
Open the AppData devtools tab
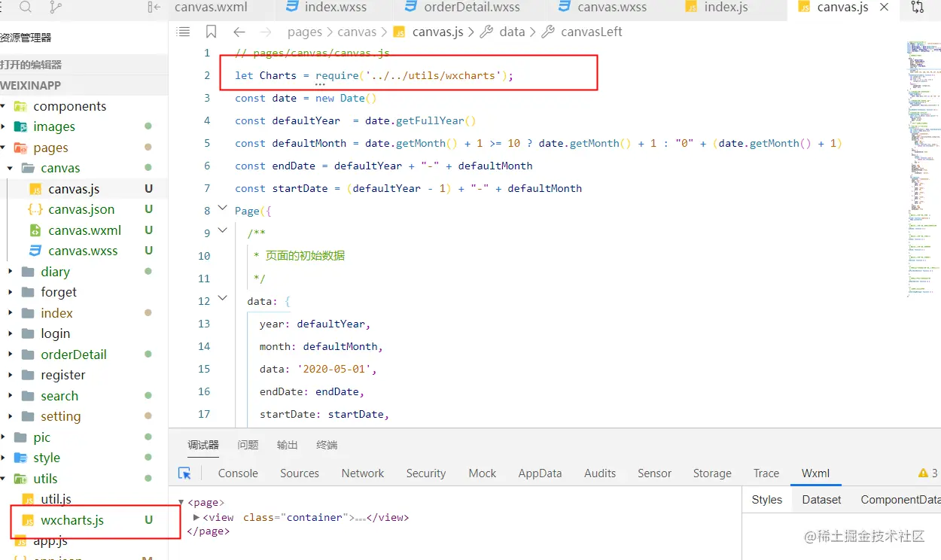click(540, 473)
